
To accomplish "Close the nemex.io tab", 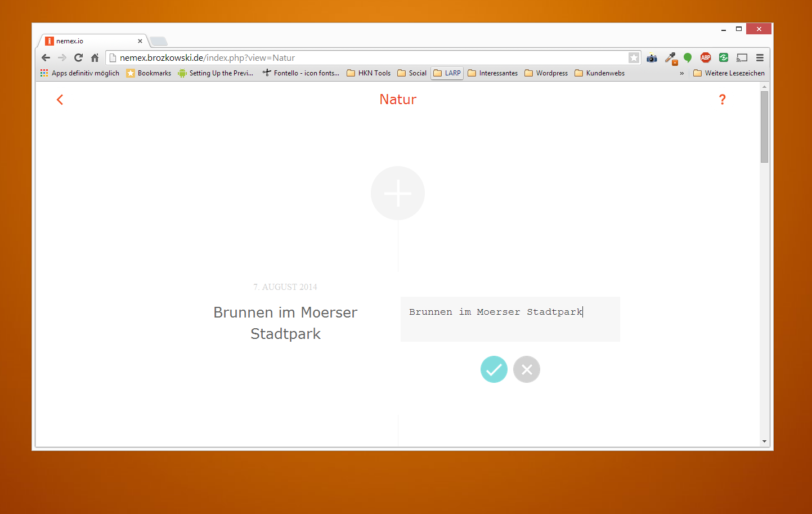I will click(x=140, y=41).
